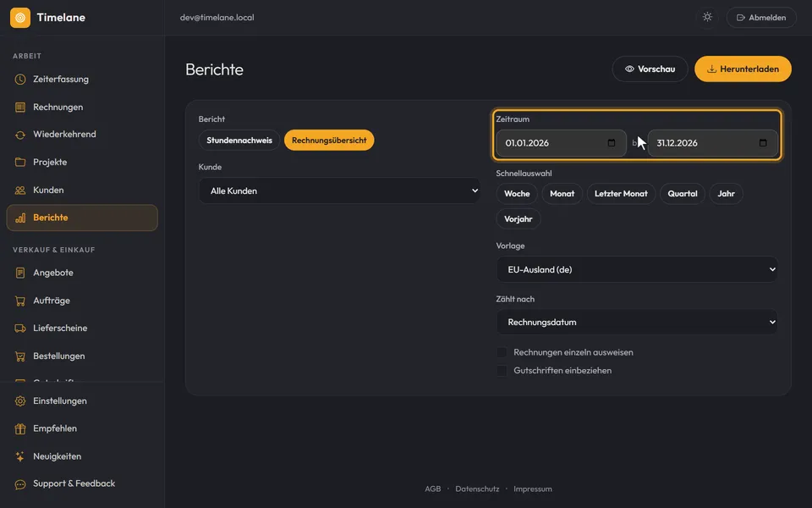Click the Angebote document icon
The width and height of the screenshot is (812, 508).
point(20,273)
